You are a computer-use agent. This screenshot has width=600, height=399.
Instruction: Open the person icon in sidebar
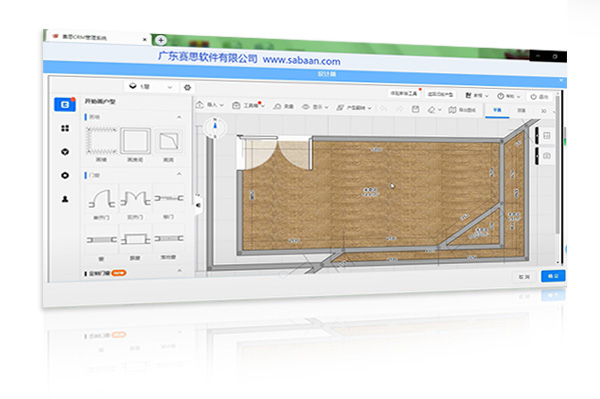(65, 199)
